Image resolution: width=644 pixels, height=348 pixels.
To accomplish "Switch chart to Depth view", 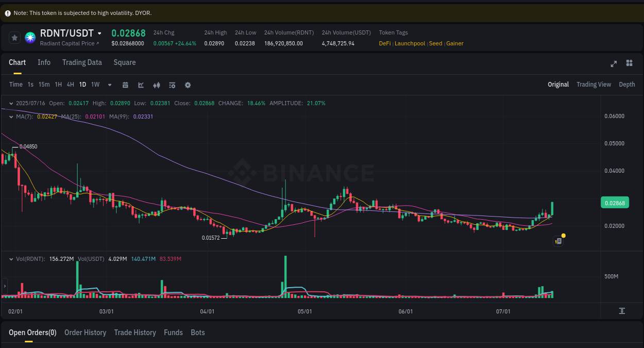I will [626, 84].
